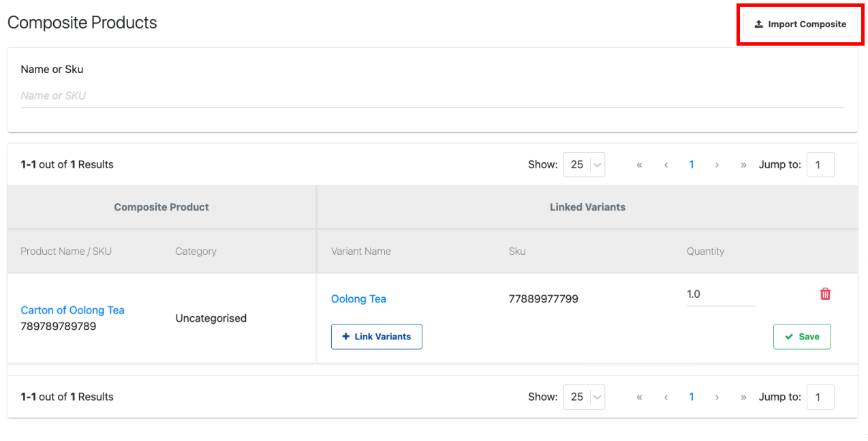Select page 1 in upper pagination
The height and width of the screenshot is (441, 868).
tap(692, 165)
